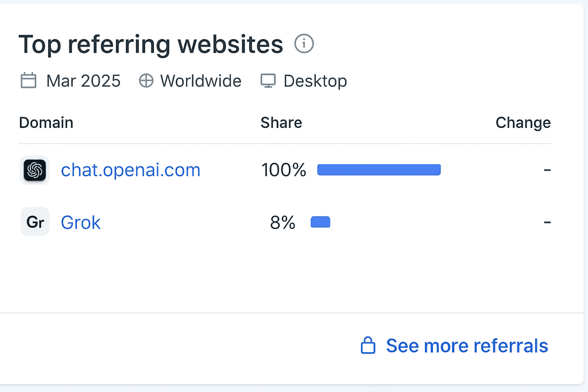Select See more referrals link
The width and height of the screenshot is (588, 392).
pos(467,346)
